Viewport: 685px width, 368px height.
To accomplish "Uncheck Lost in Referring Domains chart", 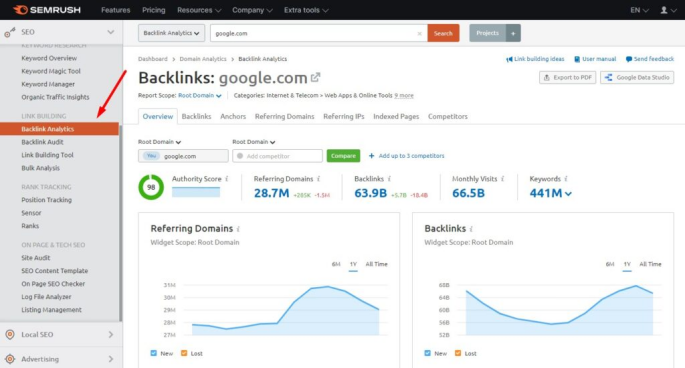I will [x=184, y=353].
